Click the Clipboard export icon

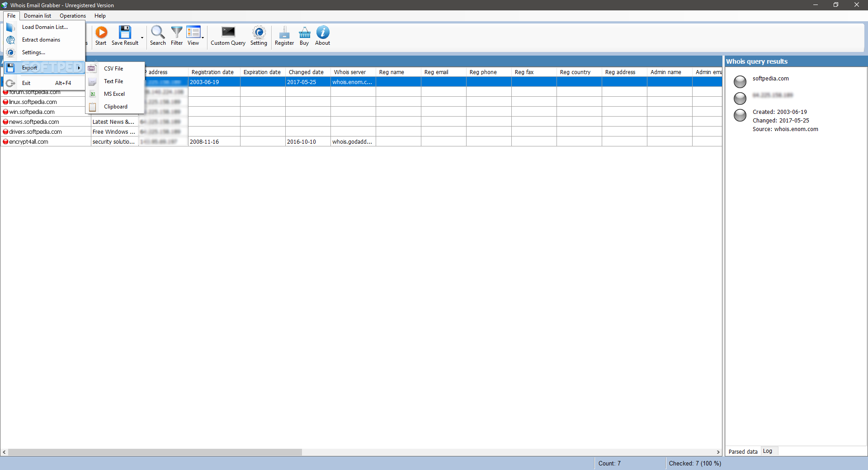92,107
